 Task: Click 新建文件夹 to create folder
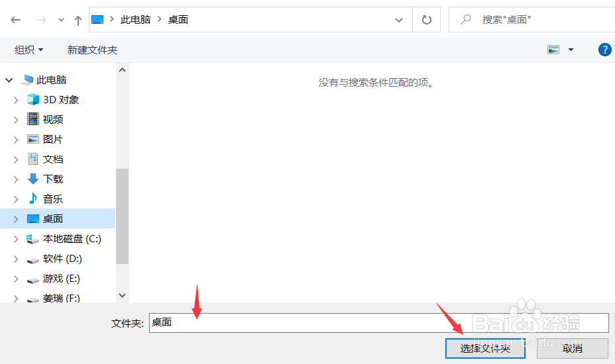pyautogui.click(x=92, y=50)
